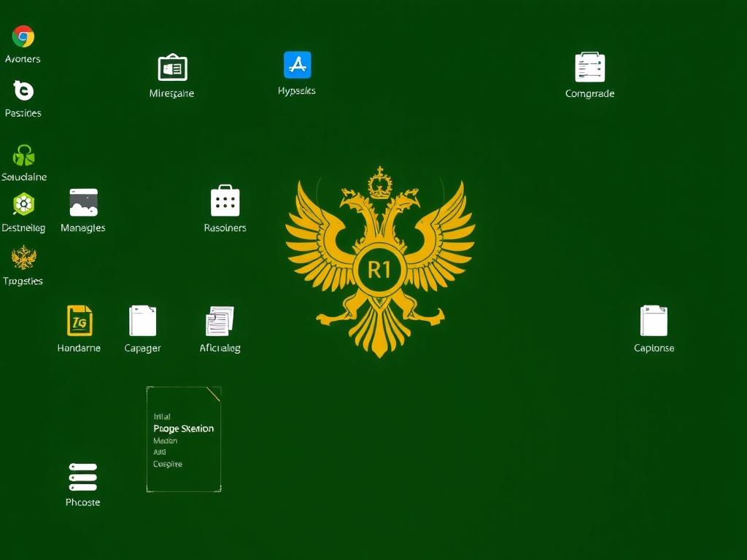Image resolution: width=747 pixels, height=560 pixels.
Task: Open the Comgrrade checklist icon
Action: point(589,68)
